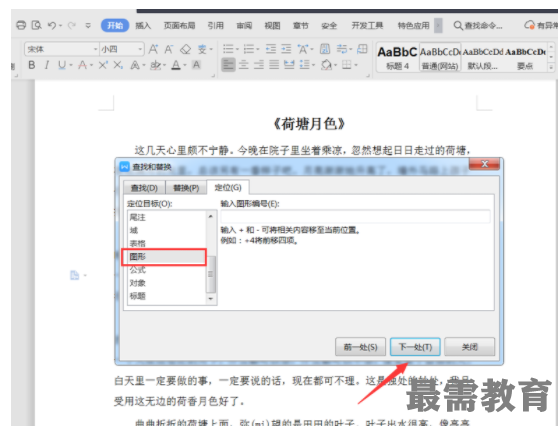
Task: Click the decrease font size icon
Action: click(169, 49)
